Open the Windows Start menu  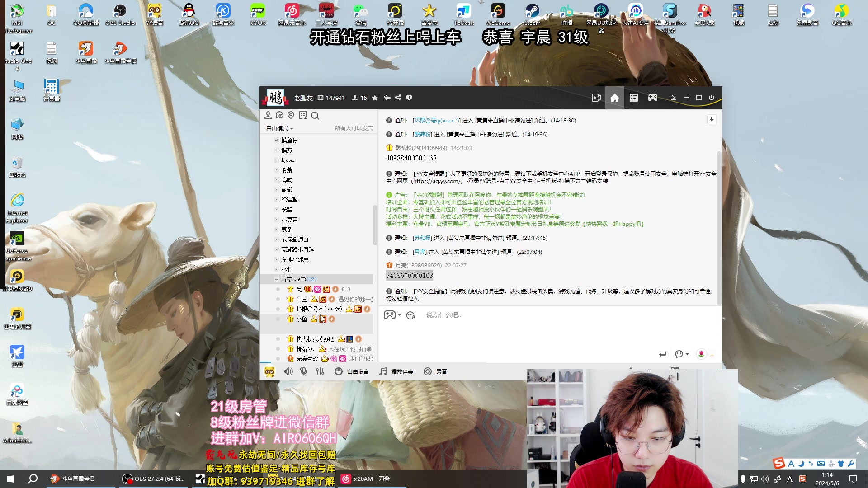[x=11, y=479]
